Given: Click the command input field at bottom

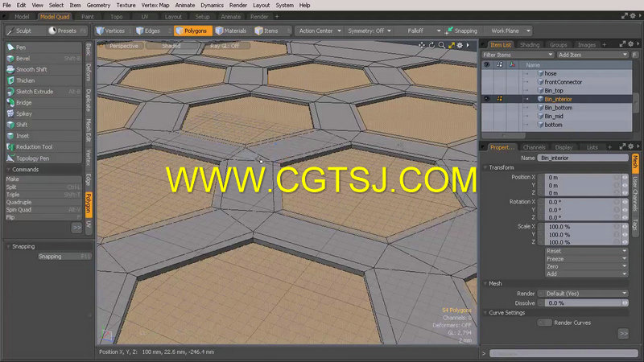Looking at the screenshot, I should coord(563,353).
